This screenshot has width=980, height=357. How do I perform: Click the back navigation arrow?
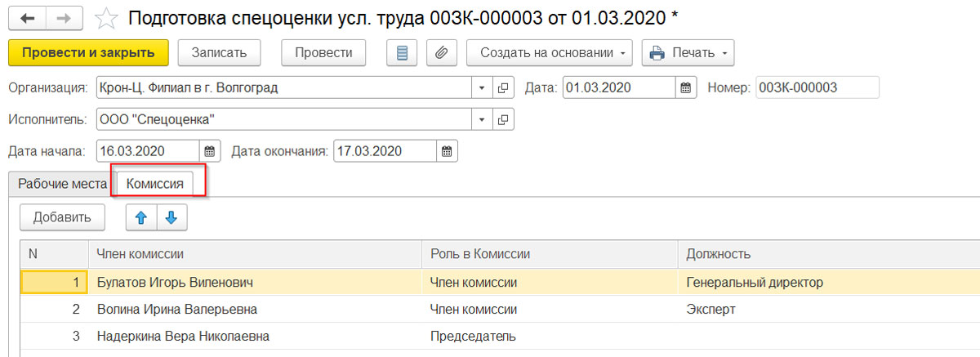(25, 17)
